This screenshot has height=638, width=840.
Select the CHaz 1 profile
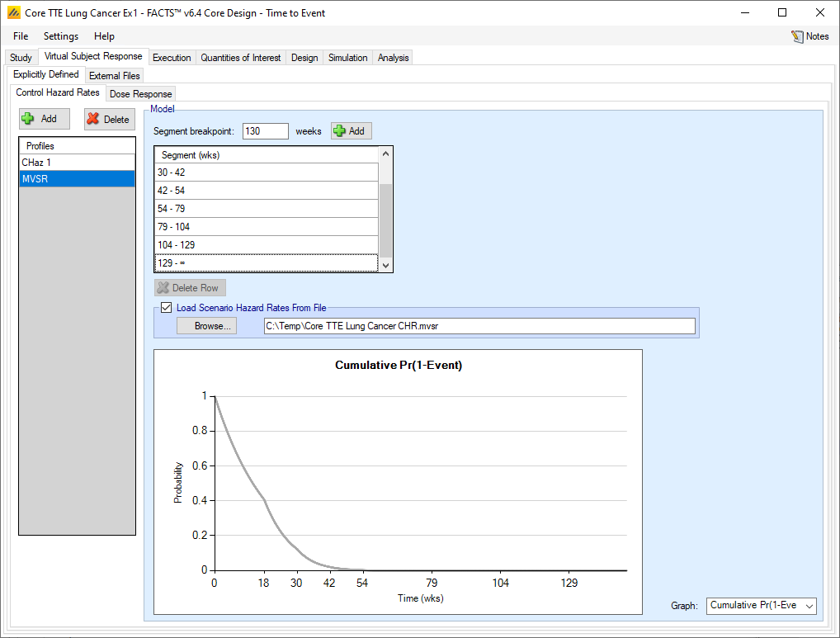[x=77, y=163]
